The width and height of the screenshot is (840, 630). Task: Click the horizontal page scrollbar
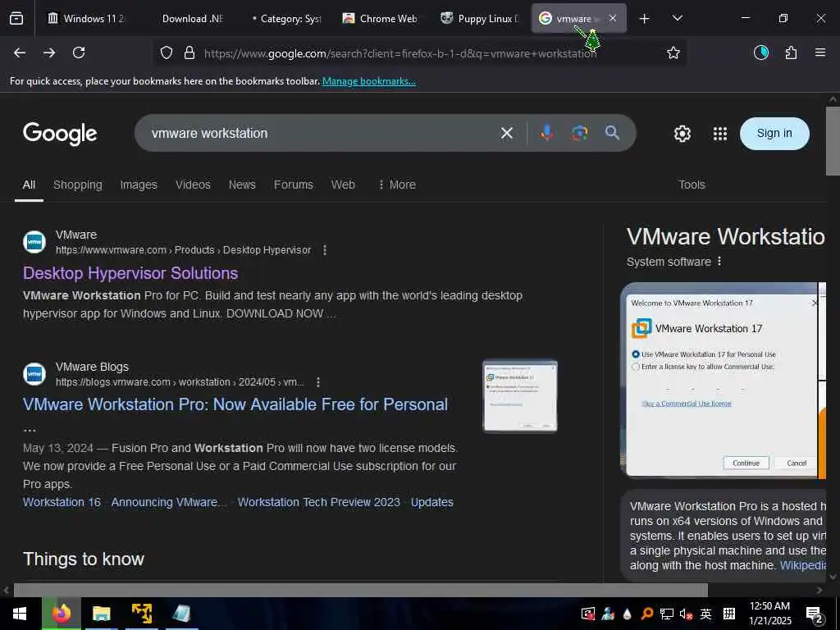point(361,590)
